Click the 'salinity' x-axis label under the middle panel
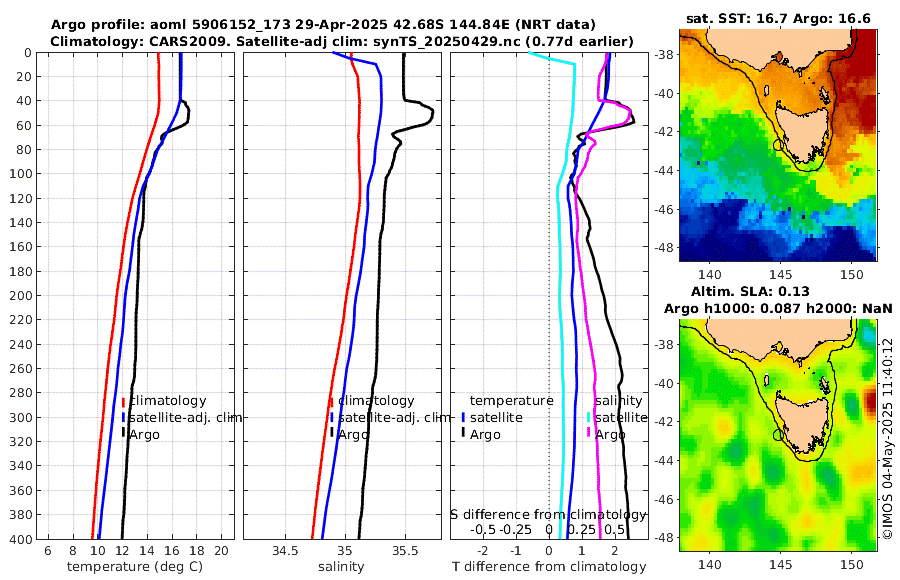The width and height of the screenshot is (900, 580). coord(341,567)
